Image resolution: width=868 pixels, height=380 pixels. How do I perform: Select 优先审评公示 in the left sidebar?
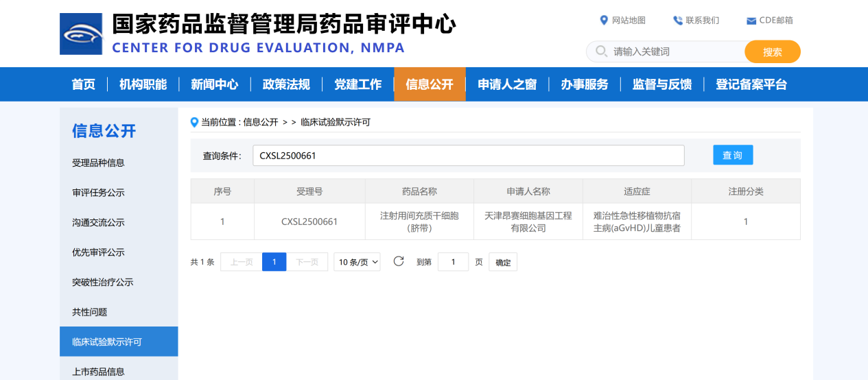point(98,252)
